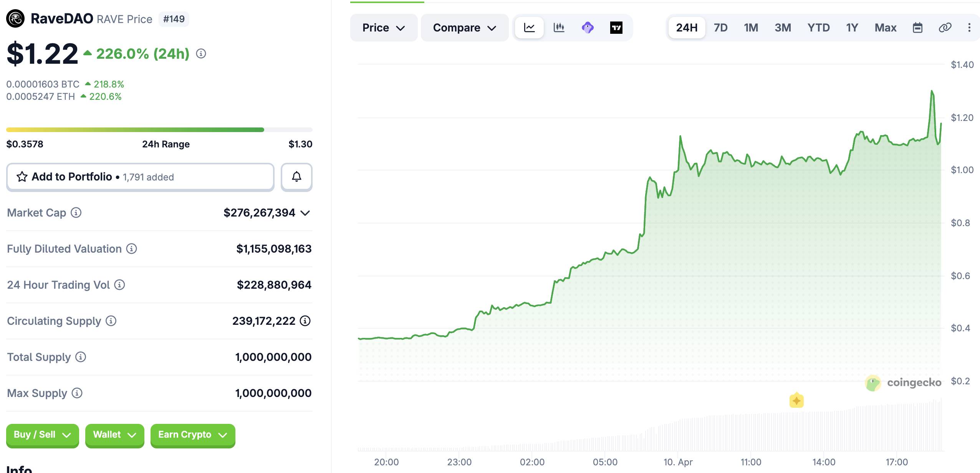Click Market Cap info icon

tap(76, 213)
